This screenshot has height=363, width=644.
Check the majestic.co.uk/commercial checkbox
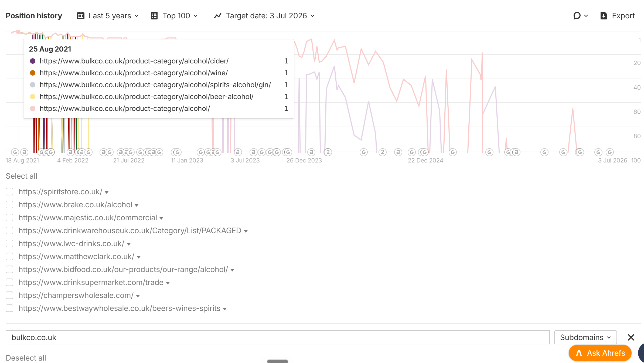tap(9, 218)
